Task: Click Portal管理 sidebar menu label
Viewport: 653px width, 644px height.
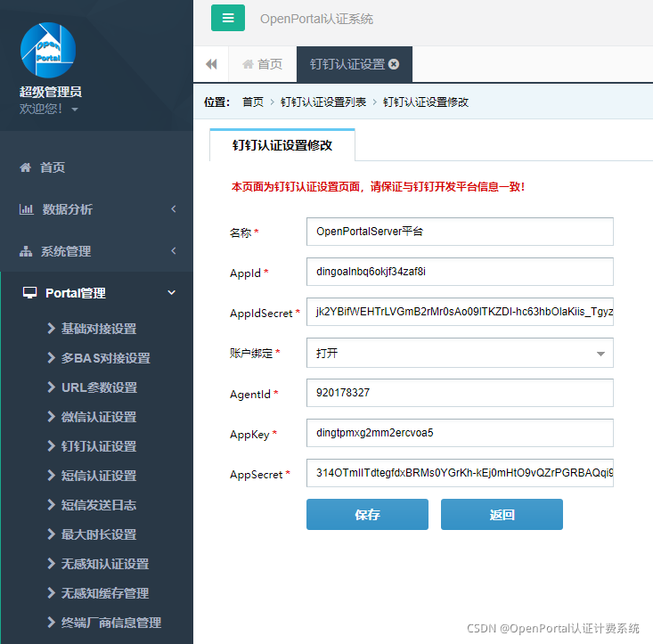Action: click(x=76, y=293)
